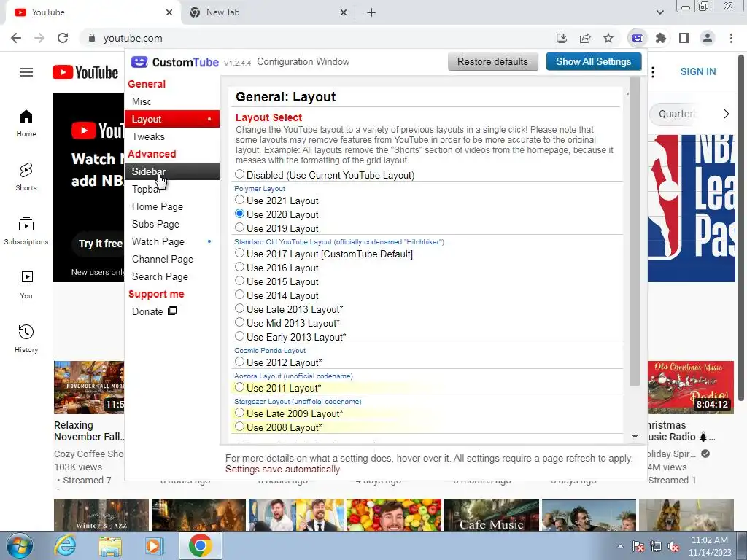Select Use 2017 Layout CustomTube Default

tap(239, 253)
